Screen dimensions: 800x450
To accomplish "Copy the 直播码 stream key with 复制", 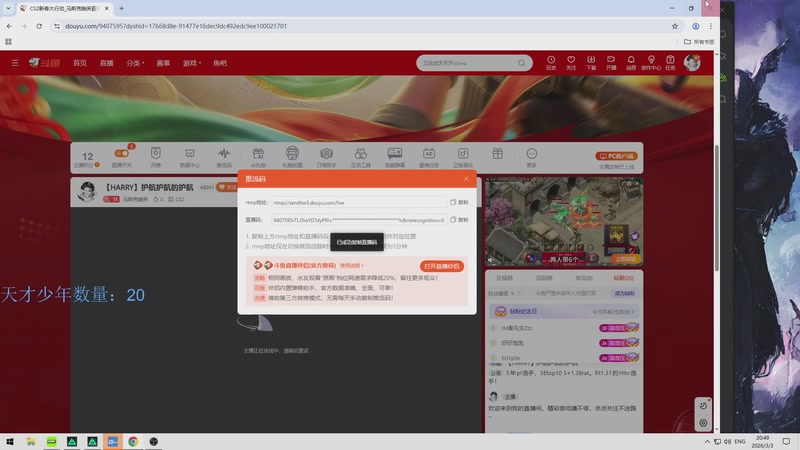I will 459,220.
